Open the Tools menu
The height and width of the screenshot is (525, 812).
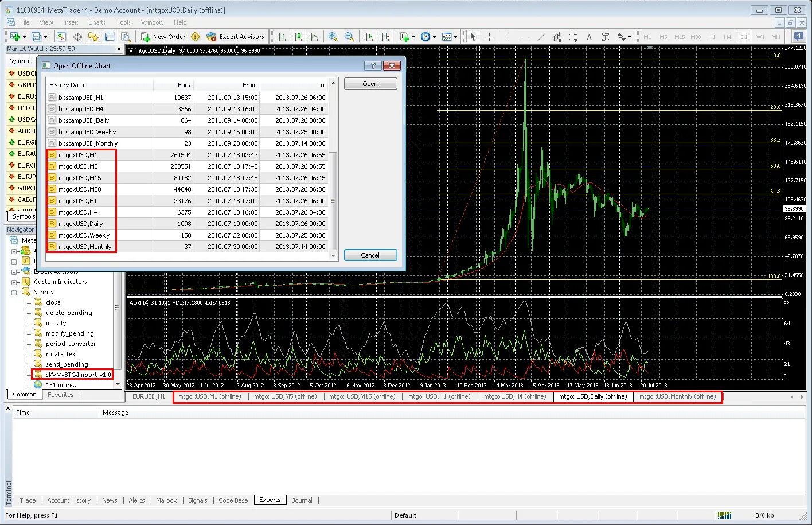coord(123,22)
